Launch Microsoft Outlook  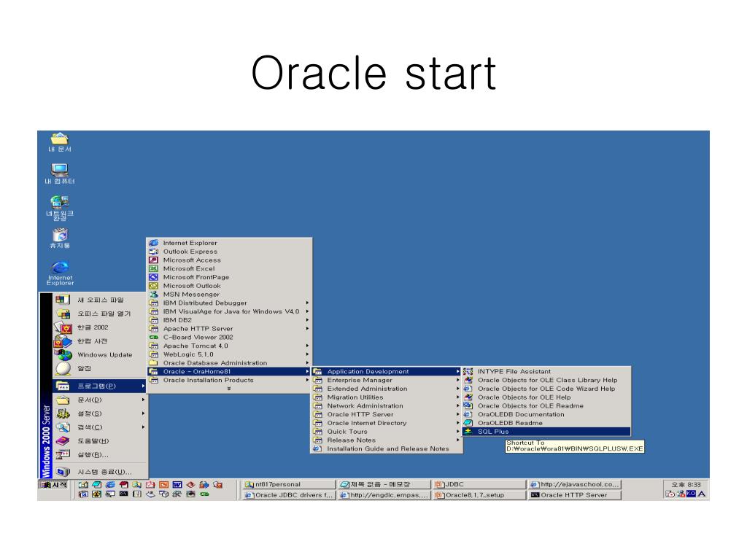coord(229,286)
